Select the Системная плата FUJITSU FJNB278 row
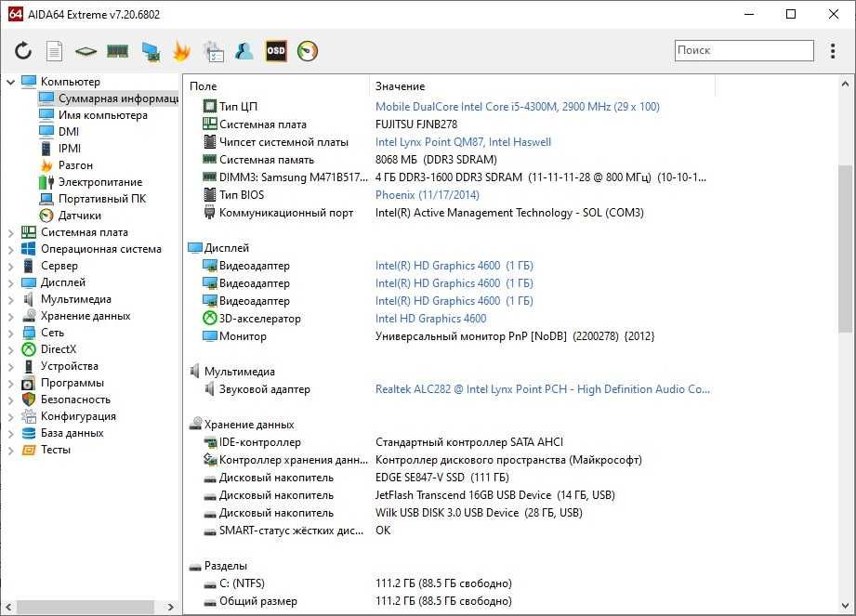 tap(449, 125)
